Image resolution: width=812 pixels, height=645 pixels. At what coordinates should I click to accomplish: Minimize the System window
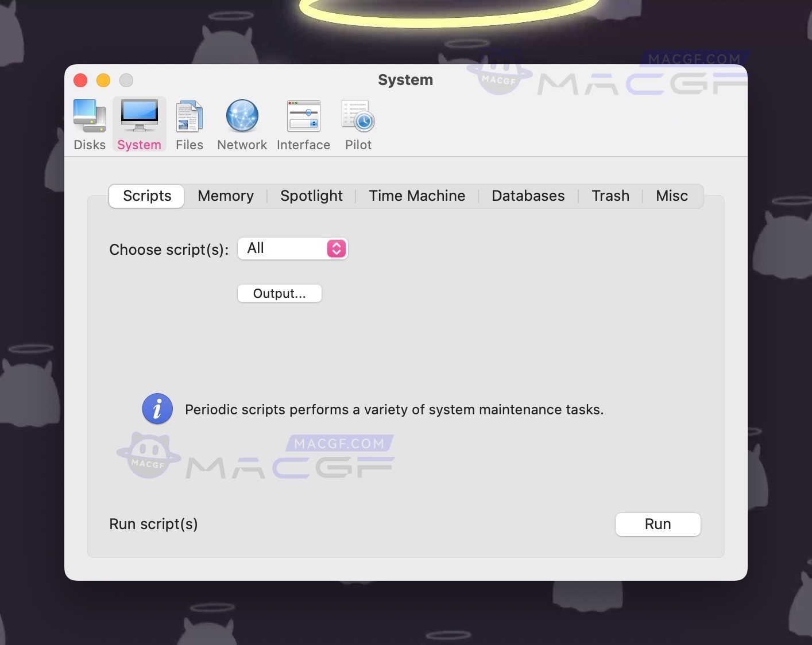click(x=103, y=80)
